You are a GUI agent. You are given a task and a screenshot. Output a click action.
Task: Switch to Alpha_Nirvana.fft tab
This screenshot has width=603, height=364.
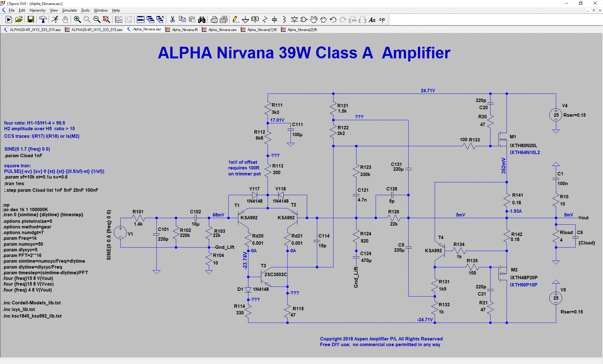[x=182, y=29]
